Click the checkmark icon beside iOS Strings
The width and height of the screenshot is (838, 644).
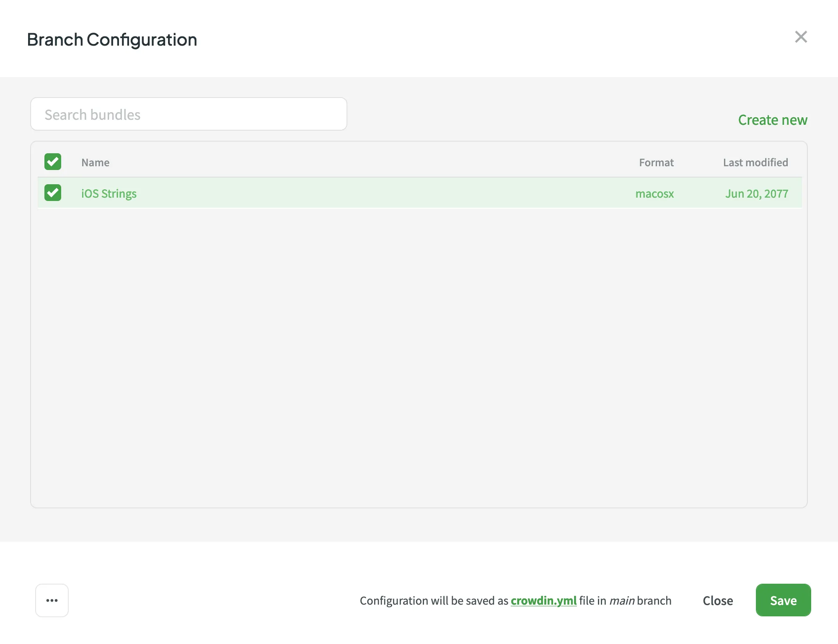pos(52,193)
